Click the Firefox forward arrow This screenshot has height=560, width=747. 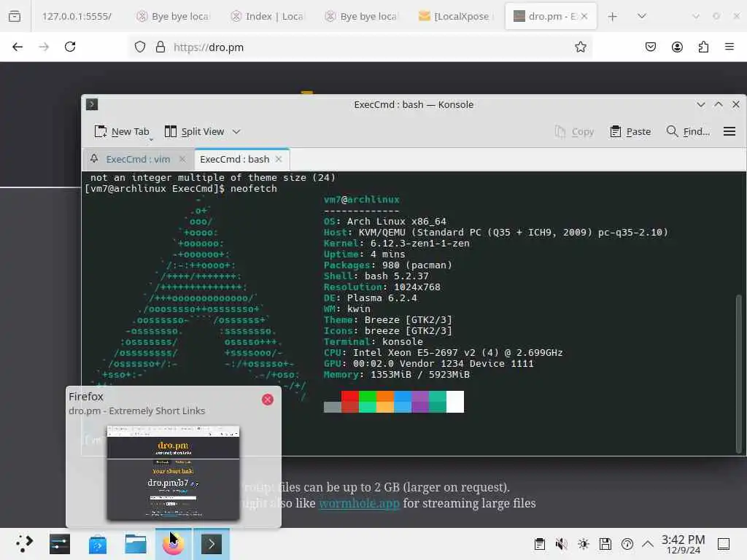(44, 47)
